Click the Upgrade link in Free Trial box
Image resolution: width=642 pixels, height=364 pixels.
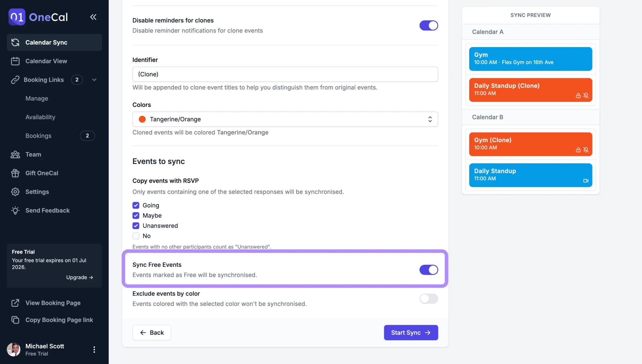coord(79,278)
